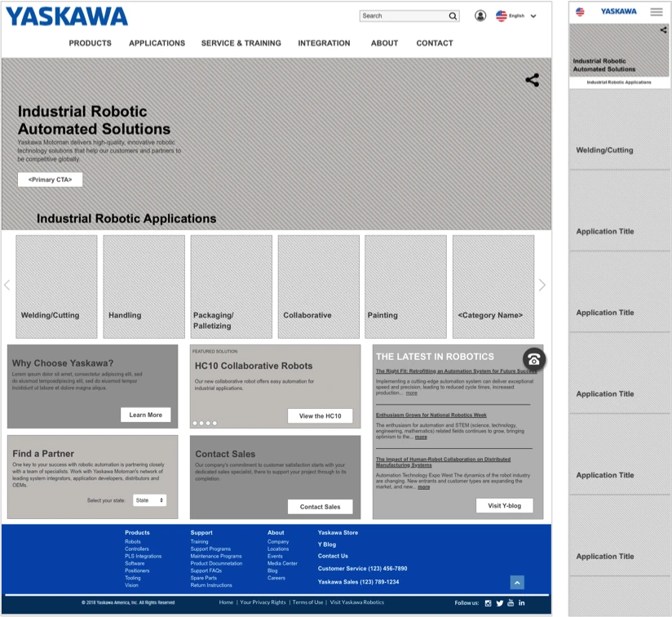Open Twitter from footer follow icons
The height and width of the screenshot is (617, 672).
pyautogui.click(x=499, y=603)
